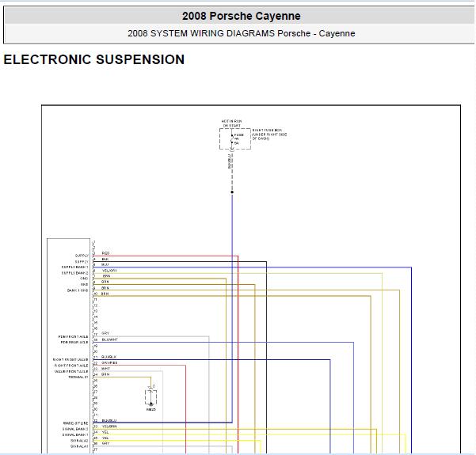Click the YEL/GRY wire label at pin 6
The height and width of the screenshot is (455, 476).
point(109,271)
